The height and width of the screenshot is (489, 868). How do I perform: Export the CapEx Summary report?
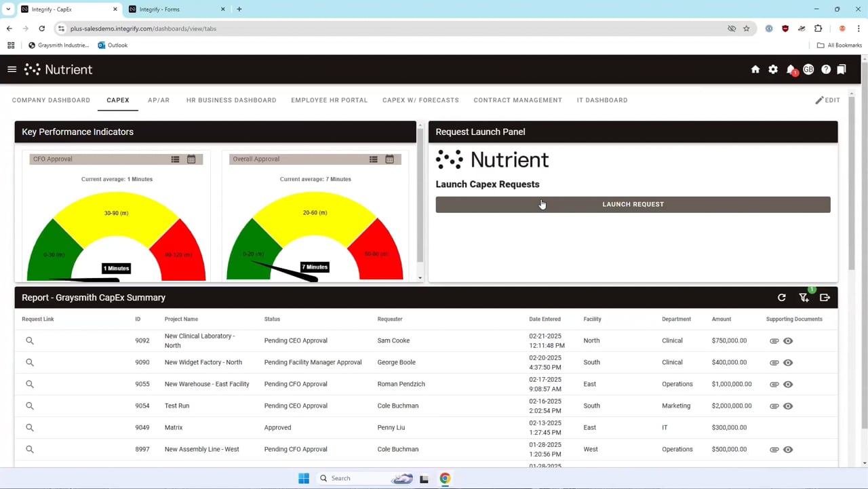coord(825,297)
